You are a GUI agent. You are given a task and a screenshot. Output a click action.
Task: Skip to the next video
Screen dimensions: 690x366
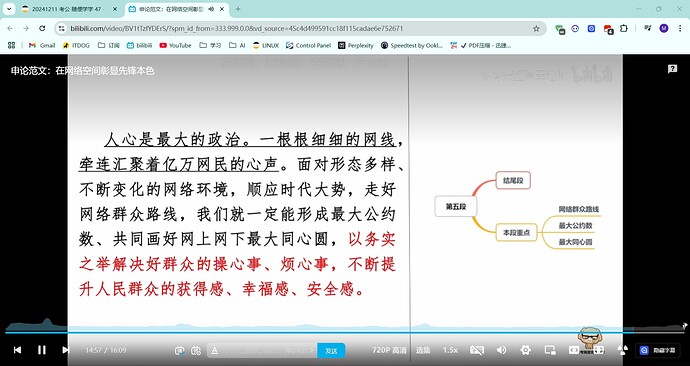point(66,350)
